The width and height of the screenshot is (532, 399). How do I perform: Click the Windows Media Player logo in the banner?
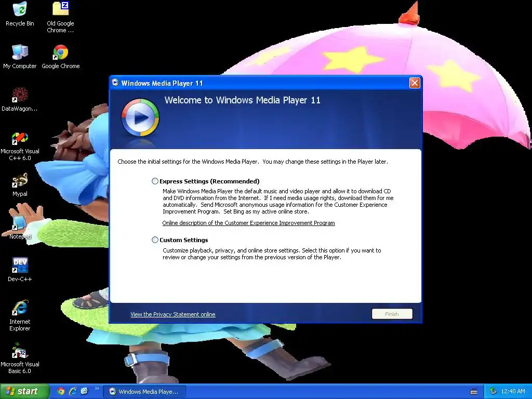[140, 118]
